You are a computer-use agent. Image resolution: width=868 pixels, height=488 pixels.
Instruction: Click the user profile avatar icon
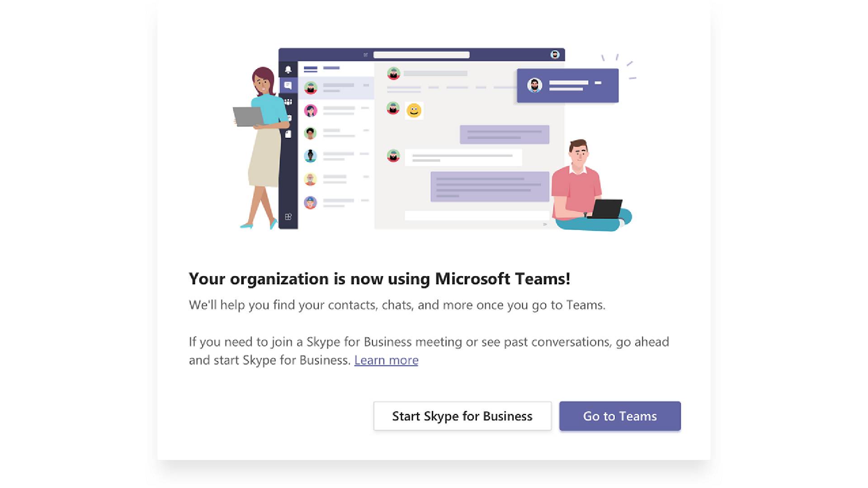pos(554,55)
